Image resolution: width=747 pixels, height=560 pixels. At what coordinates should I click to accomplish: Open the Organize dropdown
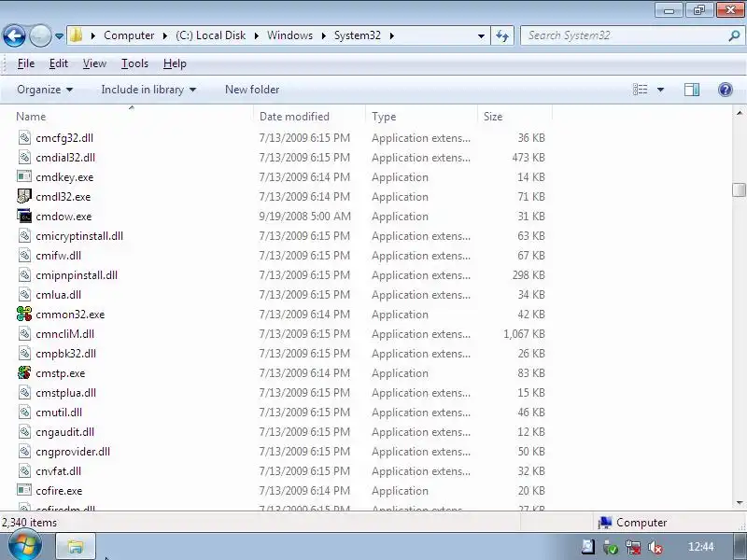45,90
